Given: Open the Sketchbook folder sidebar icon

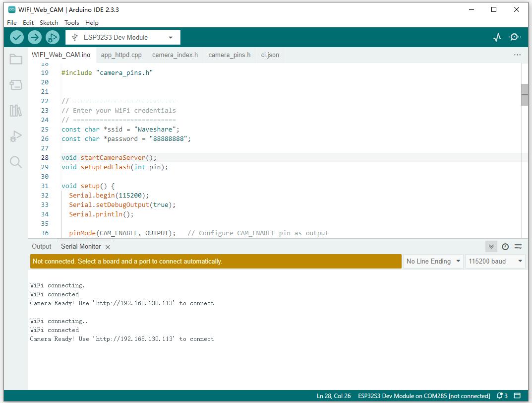Looking at the screenshot, I should tap(16, 60).
